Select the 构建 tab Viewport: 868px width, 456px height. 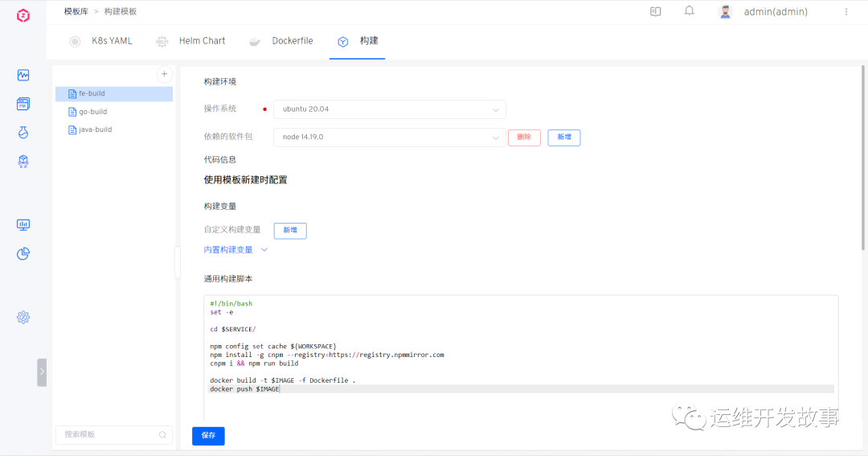point(358,41)
